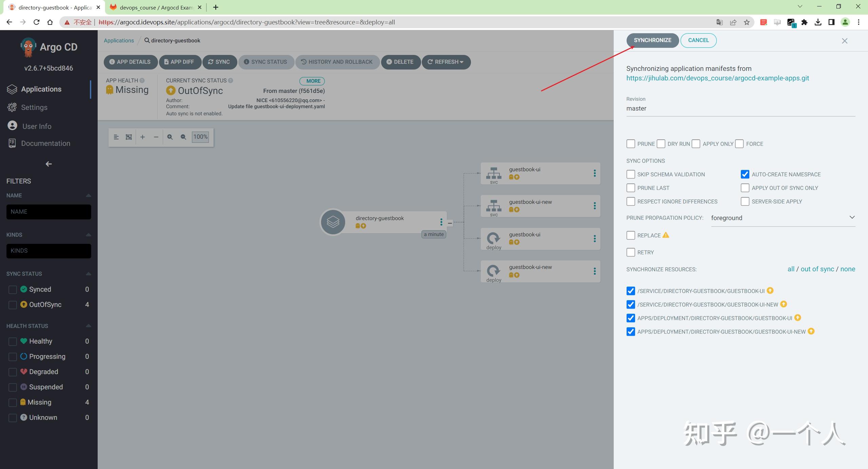The height and width of the screenshot is (469, 868).
Task: Cancel the sync panel
Action: pyautogui.click(x=698, y=40)
